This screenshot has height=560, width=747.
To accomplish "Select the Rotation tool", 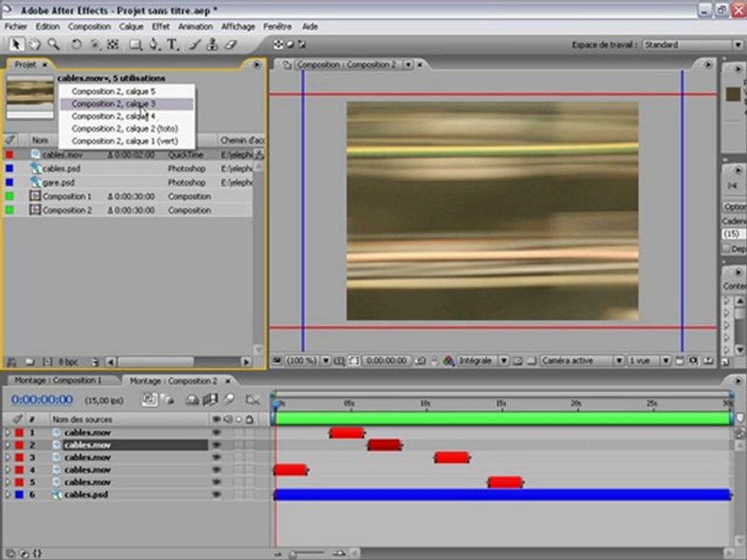I will pos(76,45).
